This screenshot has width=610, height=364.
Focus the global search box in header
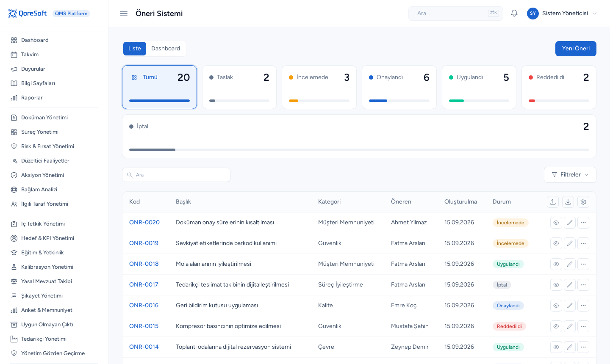tap(456, 14)
